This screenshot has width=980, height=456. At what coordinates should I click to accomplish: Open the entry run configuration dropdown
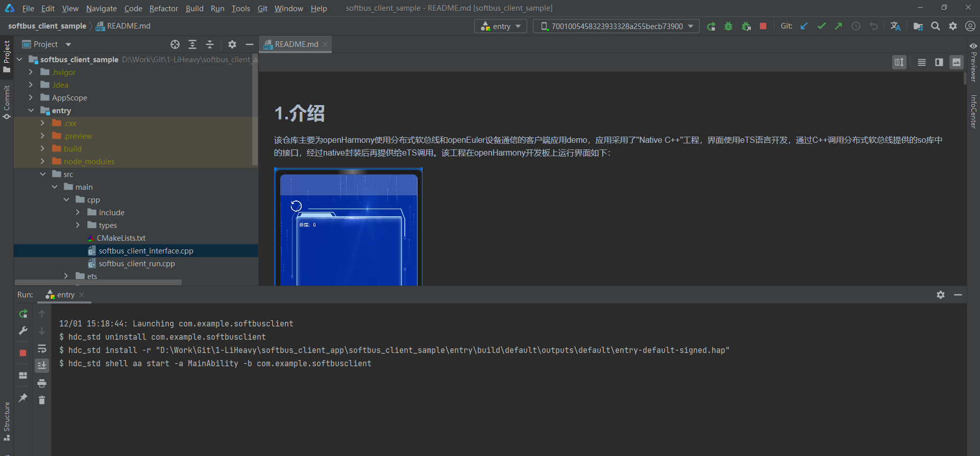(501, 27)
